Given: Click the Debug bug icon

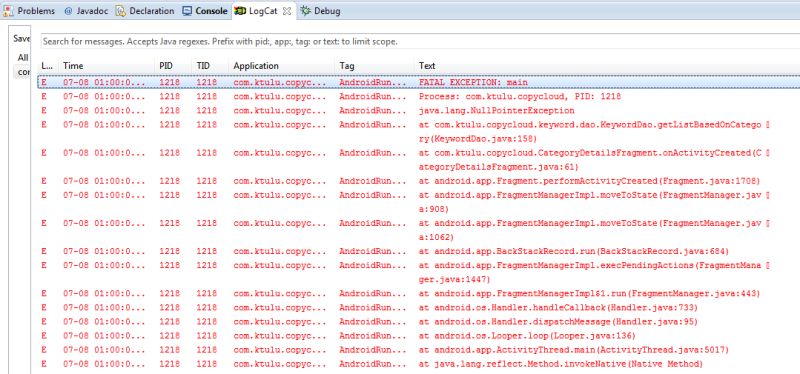Looking at the screenshot, I should pos(305,11).
